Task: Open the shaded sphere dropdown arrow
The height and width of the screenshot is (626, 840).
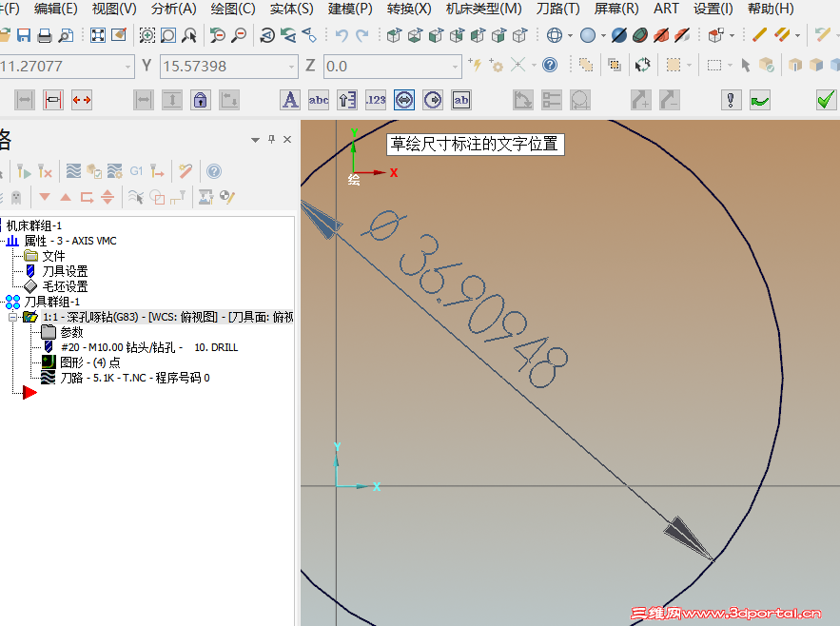Action: click(603, 36)
